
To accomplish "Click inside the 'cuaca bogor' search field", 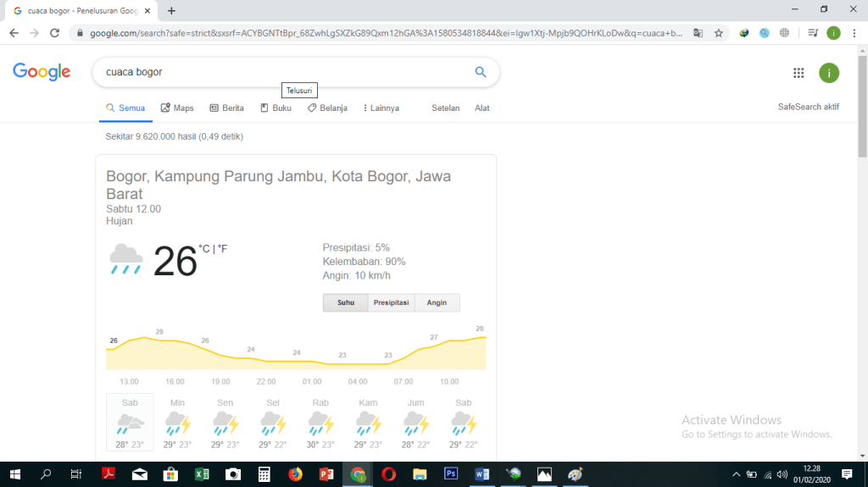I will point(280,72).
